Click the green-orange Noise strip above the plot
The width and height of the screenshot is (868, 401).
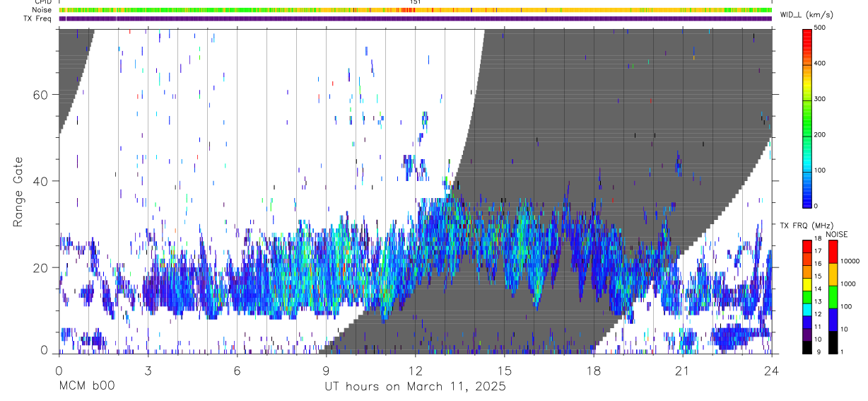pos(416,10)
